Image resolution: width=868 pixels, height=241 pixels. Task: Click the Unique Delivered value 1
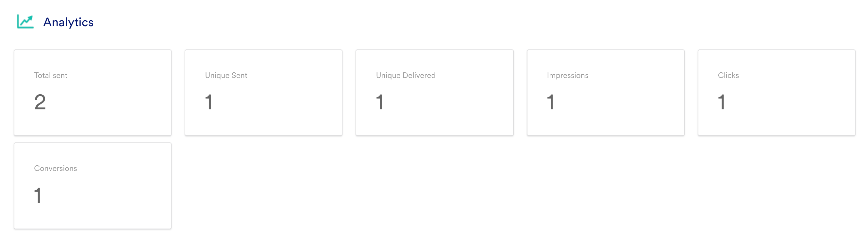[379, 102]
